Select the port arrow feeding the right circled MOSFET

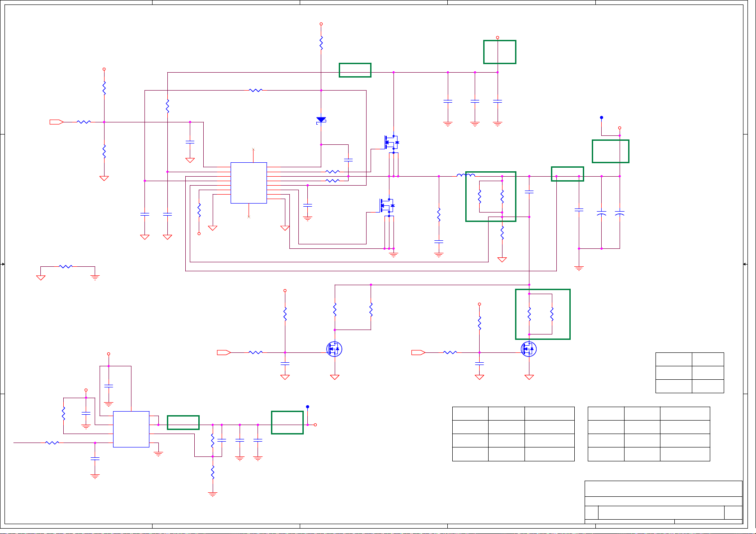point(419,352)
